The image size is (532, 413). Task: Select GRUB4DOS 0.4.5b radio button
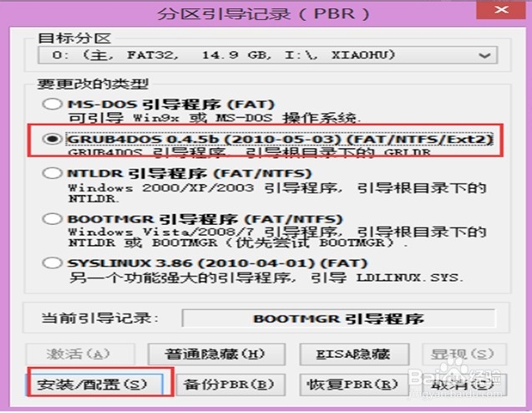[x=52, y=139]
